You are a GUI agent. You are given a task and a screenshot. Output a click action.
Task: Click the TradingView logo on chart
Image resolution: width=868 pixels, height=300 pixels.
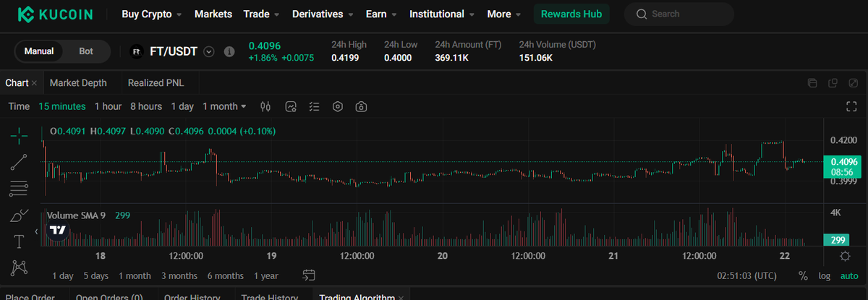[58, 231]
